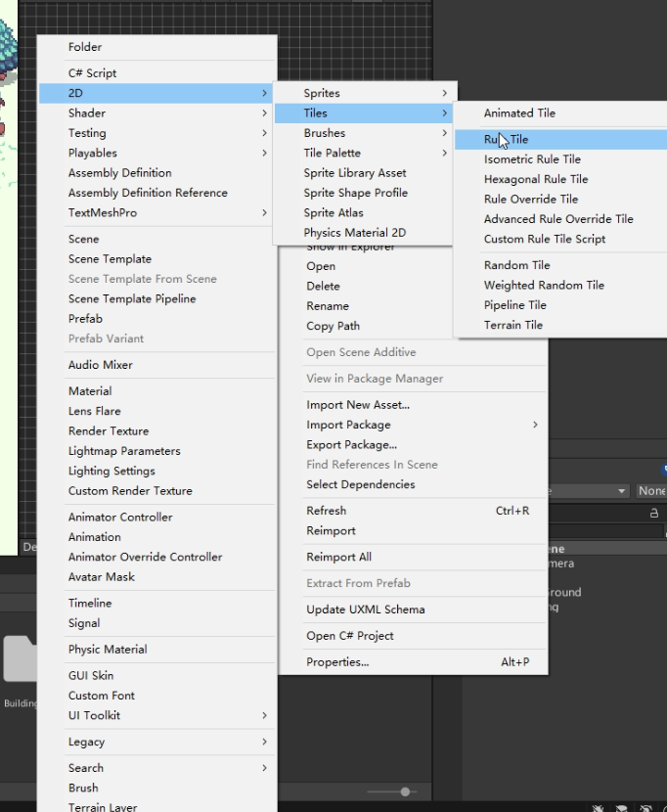The height and width of the screenshot is (812, 667).
Task: Expand the Shader submenu
Action: point(156,113)
